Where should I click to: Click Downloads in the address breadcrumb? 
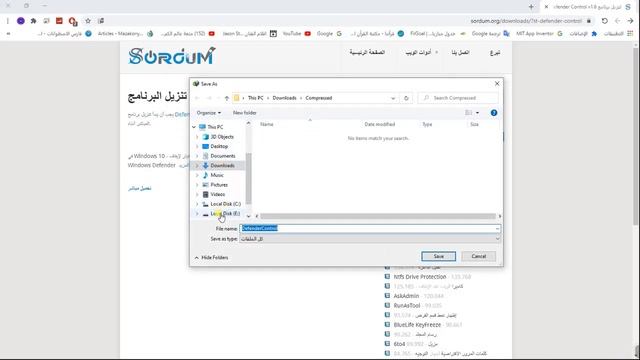click(284, 98)
